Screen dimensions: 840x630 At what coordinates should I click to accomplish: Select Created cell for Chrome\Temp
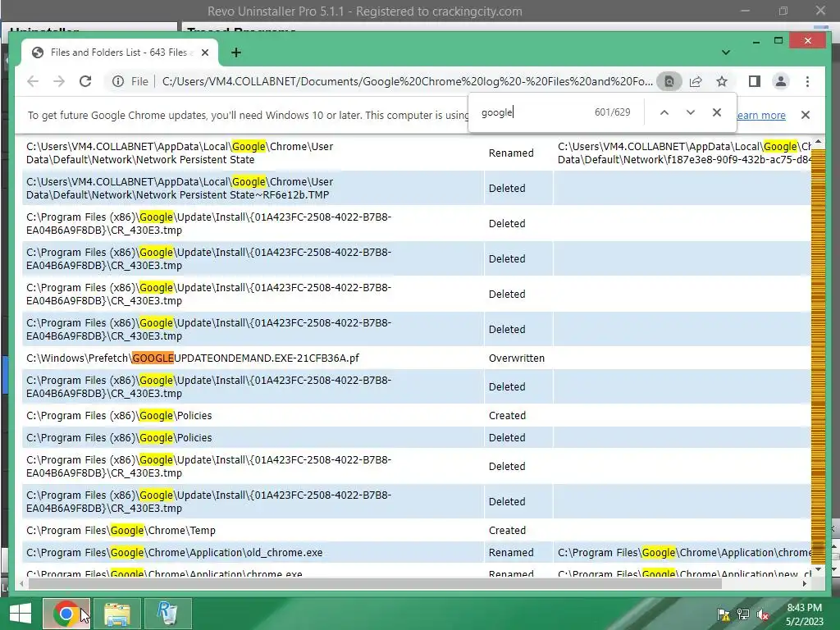pyautogui.click(x=507, y=531)
